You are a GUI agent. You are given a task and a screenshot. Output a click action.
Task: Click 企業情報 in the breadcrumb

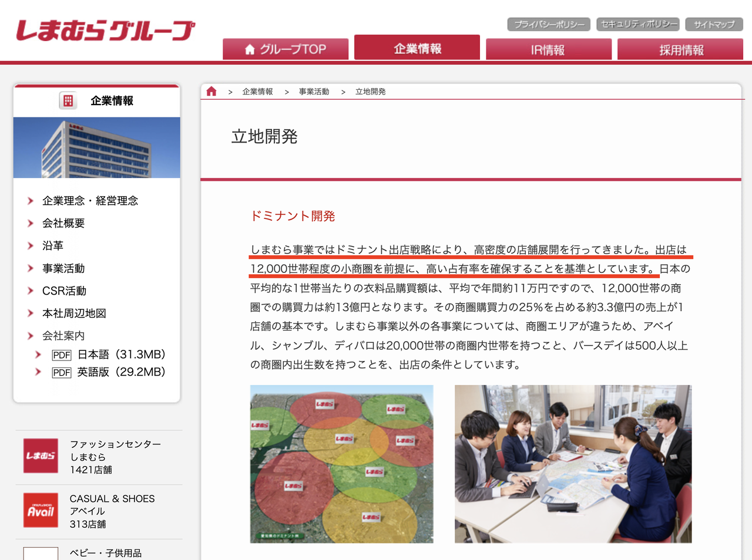tap(257, 92)
